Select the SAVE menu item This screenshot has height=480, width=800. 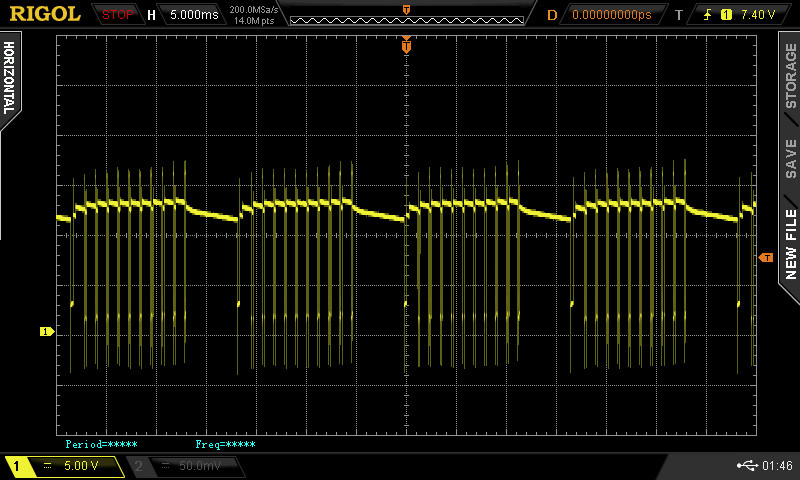[790, 158]
